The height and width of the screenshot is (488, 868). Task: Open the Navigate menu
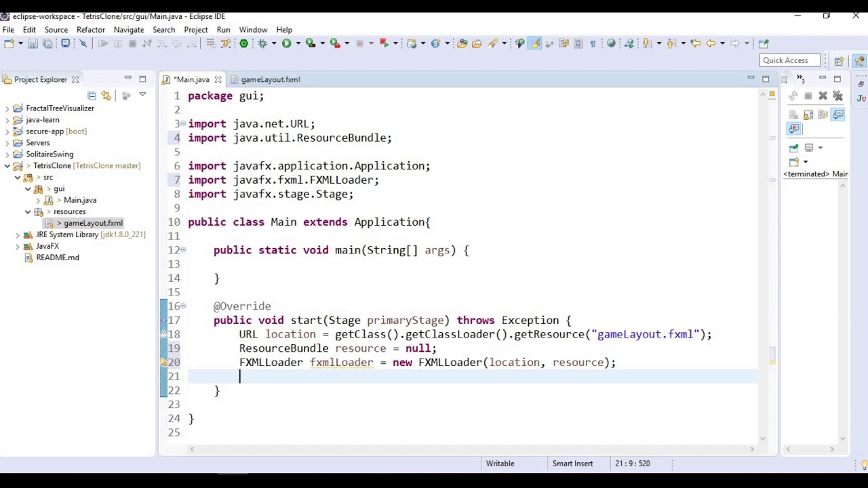(129, 30)
